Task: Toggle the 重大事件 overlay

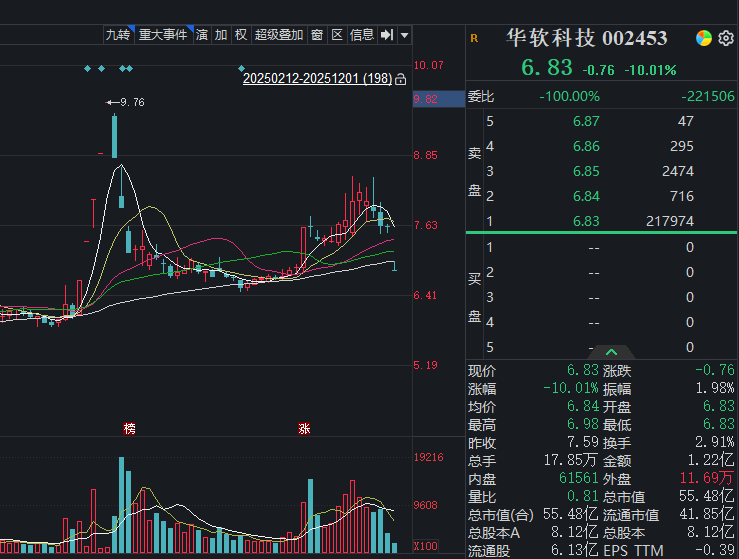Action: click(164, 35)
